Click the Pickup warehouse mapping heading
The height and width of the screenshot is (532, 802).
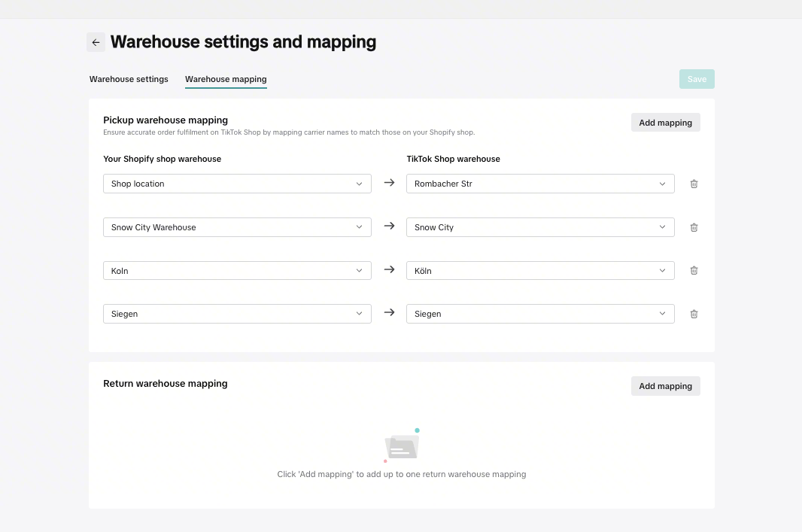coord(166,120)
